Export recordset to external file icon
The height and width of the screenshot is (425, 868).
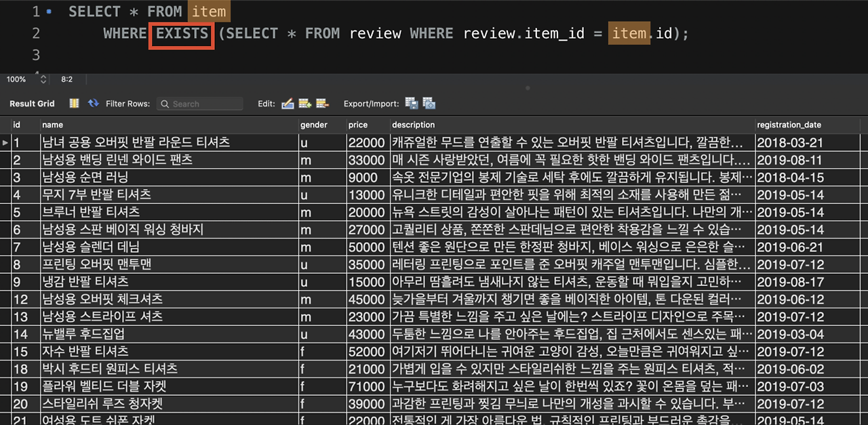pyautogui.click(x=412, y=104)
